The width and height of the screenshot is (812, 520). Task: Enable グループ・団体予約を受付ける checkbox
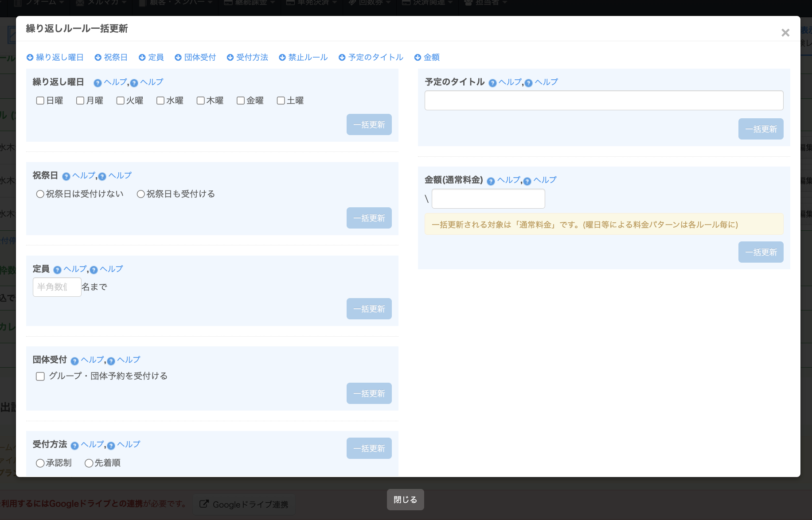click(40, 376)
